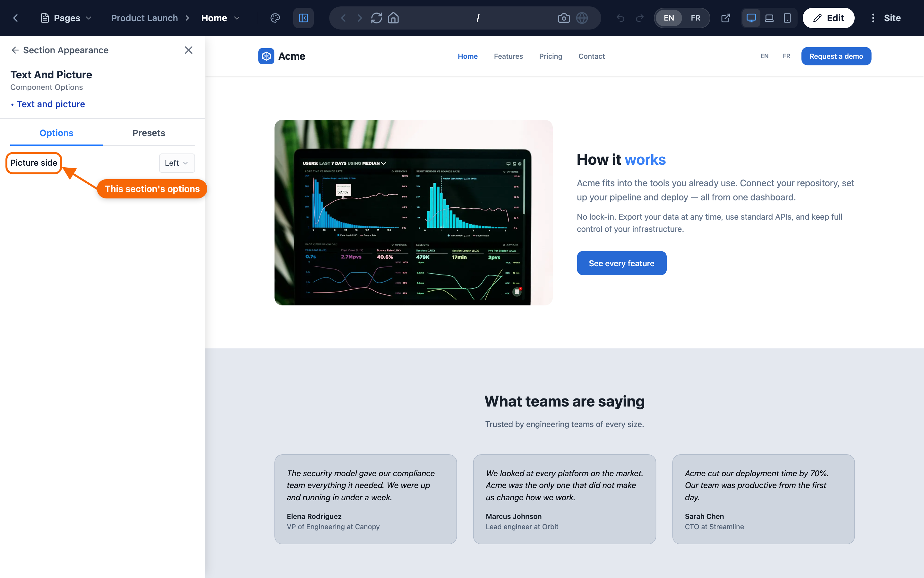Viewport: 924px width, 578px height.
Task: Close the Section Appearance panel
Action: [189, 50]
